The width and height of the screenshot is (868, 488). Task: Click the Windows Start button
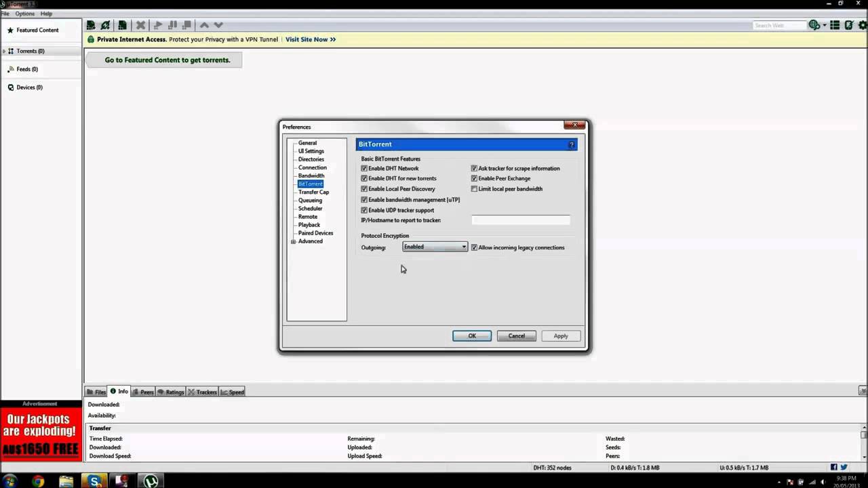10,481
